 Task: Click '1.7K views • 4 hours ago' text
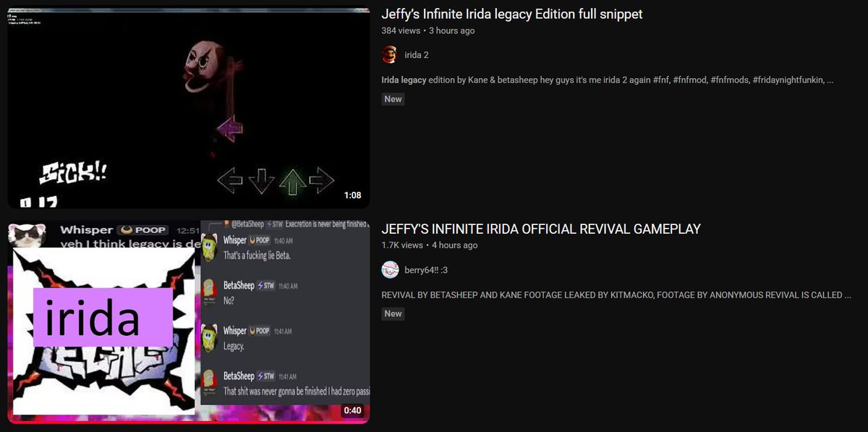(430, 245)
